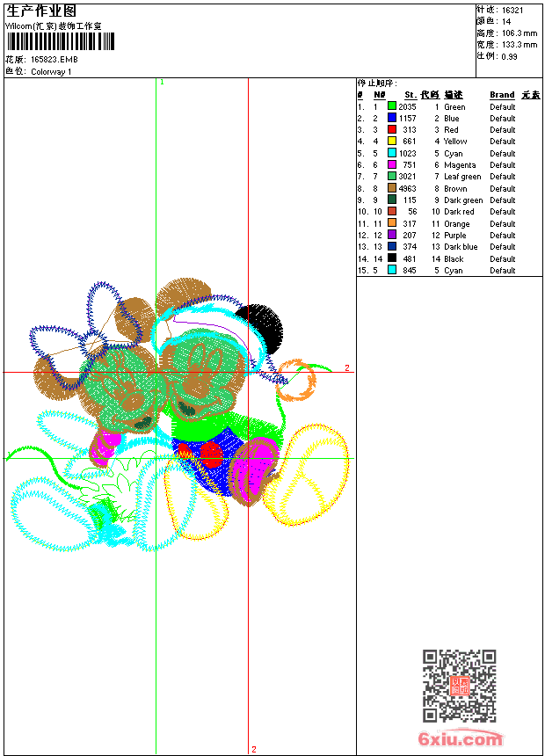Select the height value 106.3 mm
545x756 pixels.
coord(520,33)
